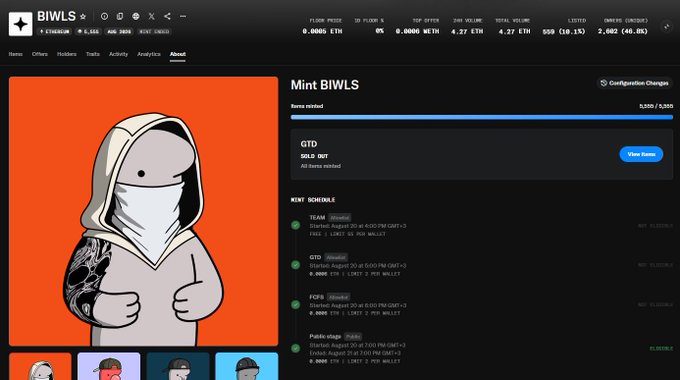Viewport: 680px width, 380px height.
Task: Click the items minted progress bar
Action: click(x=482, y=117)
